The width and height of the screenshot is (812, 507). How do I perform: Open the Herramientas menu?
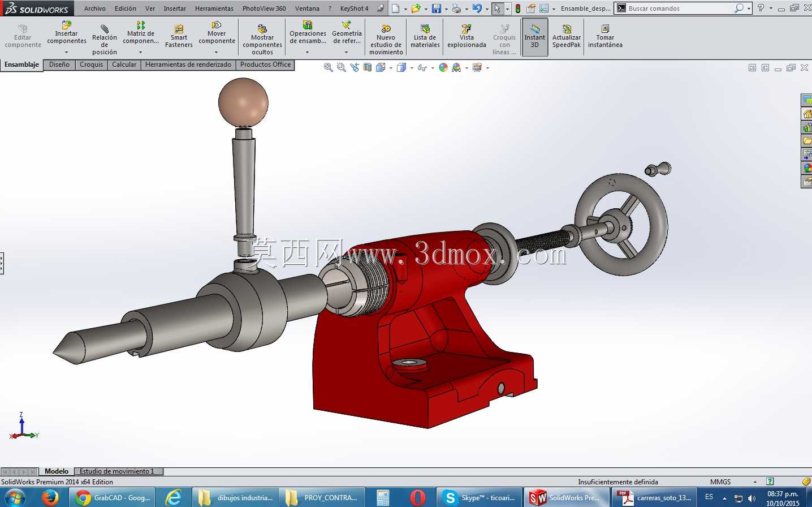pos(214,8)
